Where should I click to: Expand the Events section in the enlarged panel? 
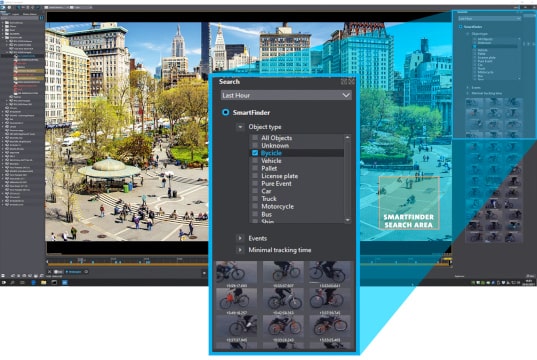(x=240, y=238)
